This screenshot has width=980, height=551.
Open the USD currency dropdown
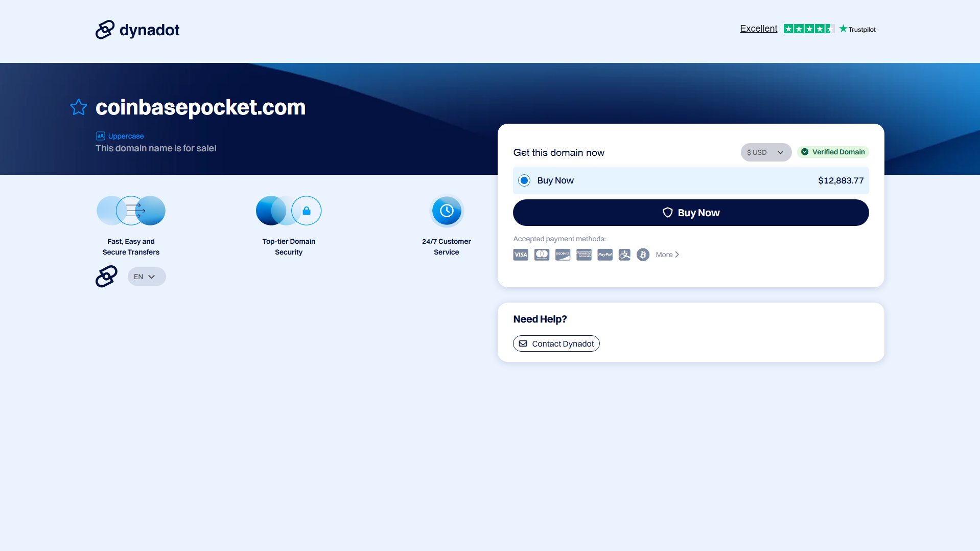[x=766, y=152]
